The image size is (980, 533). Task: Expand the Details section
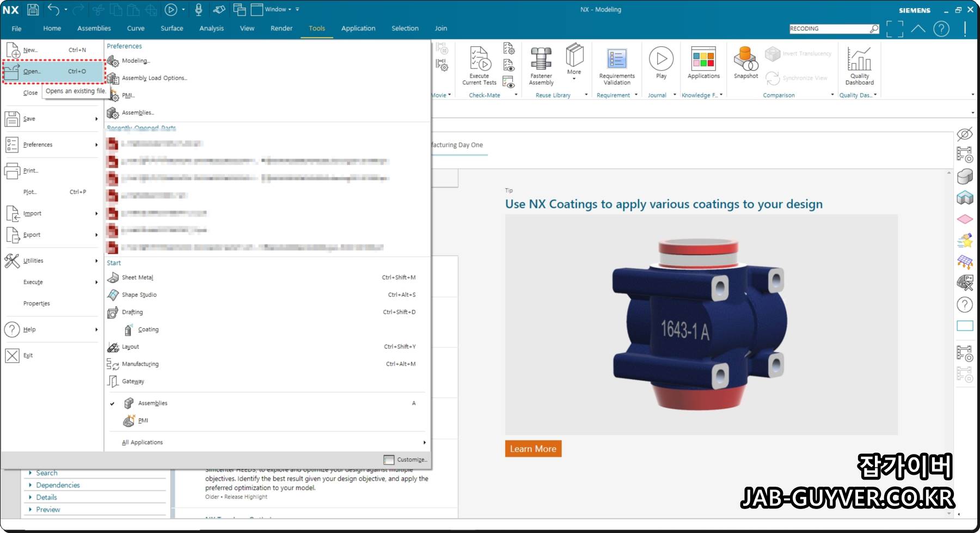46,498
